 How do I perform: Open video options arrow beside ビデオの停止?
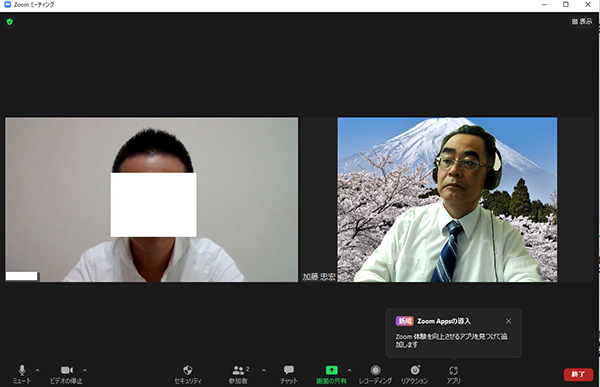point(85,370)
